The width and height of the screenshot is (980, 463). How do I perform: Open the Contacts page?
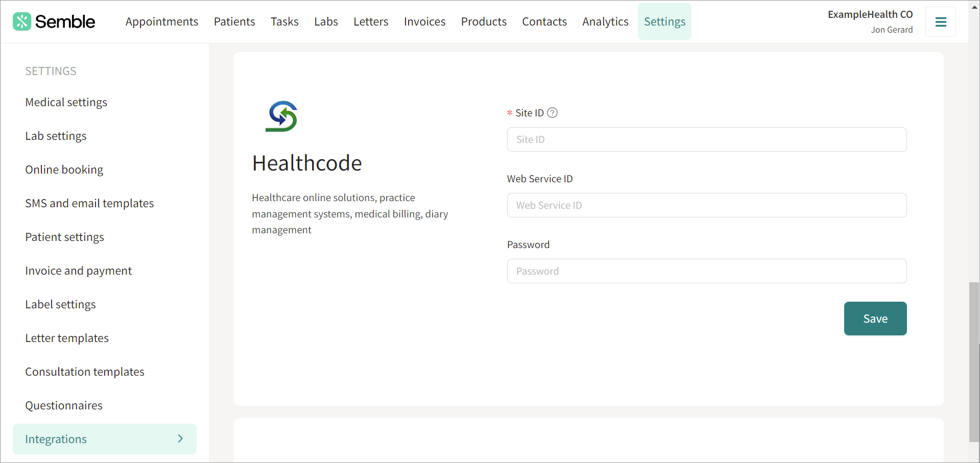coord(544,21)
